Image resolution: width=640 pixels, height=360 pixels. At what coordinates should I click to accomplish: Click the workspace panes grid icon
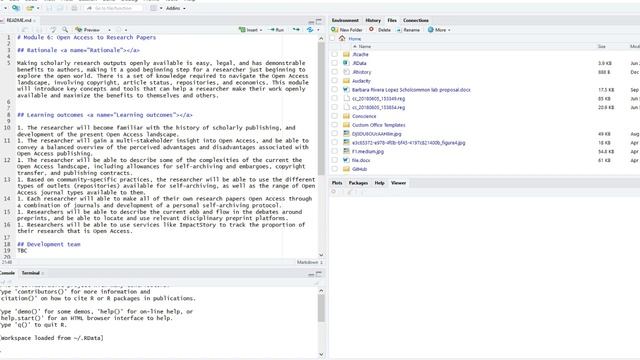click(x=154, y=8)
